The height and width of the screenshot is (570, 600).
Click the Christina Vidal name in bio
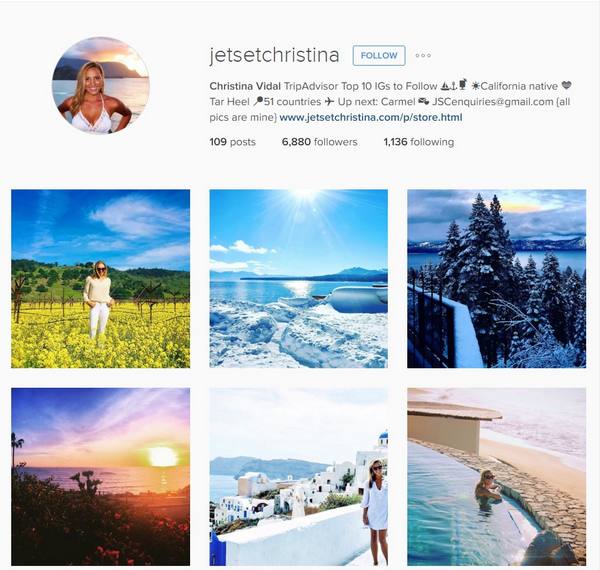click(x=245, y=86)
